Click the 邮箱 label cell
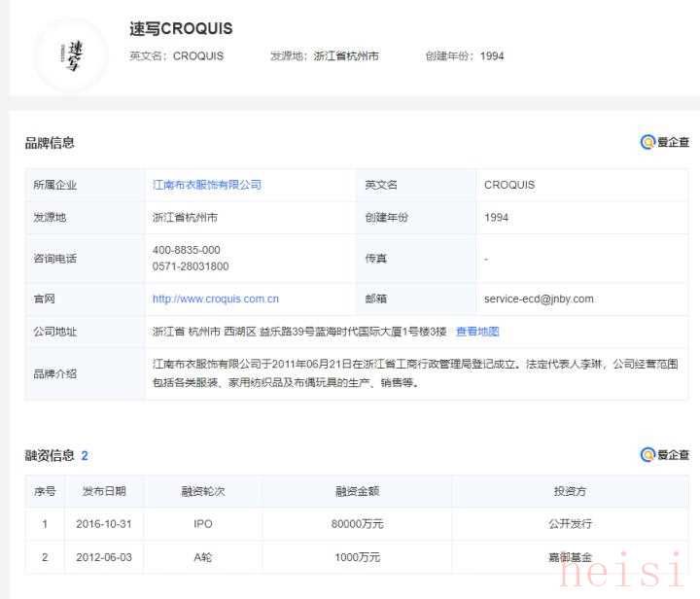Screen dimensions: 700x599 point(416,299)
